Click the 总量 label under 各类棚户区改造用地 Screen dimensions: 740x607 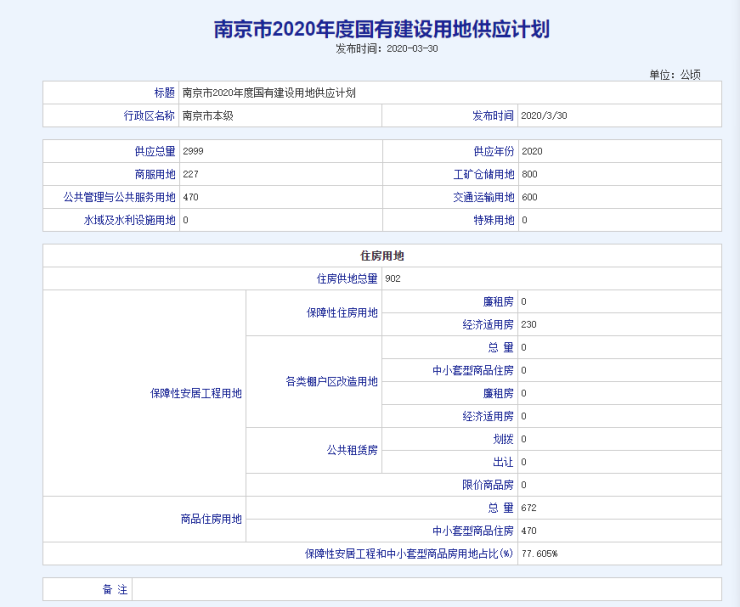pos(500,347)
